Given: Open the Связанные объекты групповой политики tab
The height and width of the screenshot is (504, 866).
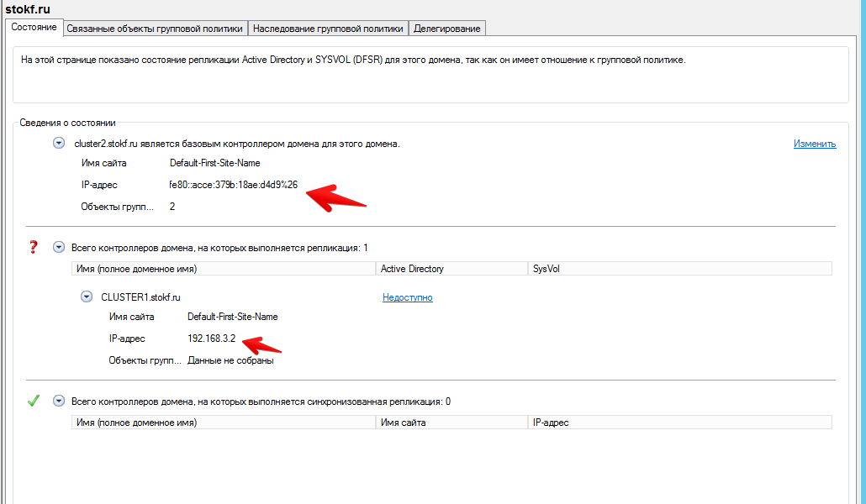Looking at the screenshot, I should click(x=155, y=29).
